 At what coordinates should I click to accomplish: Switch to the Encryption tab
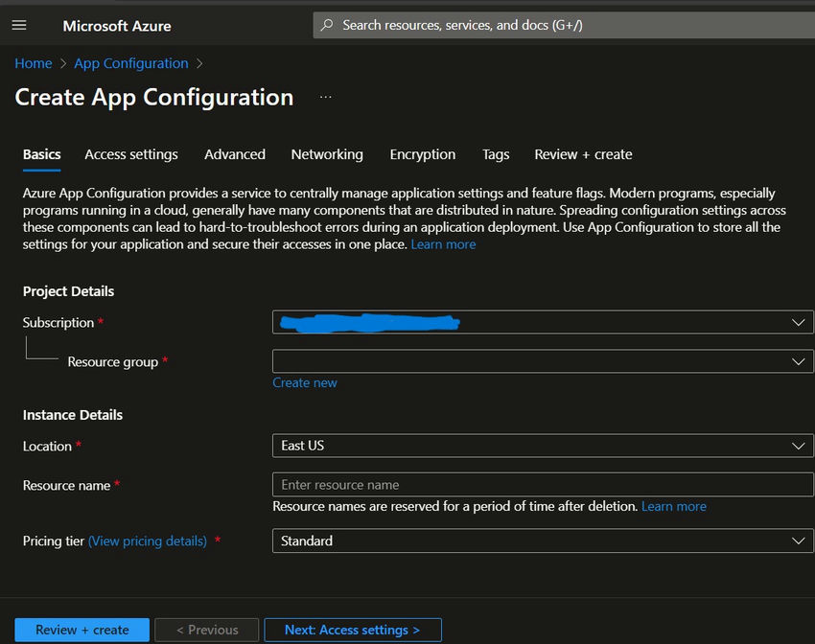(423, 154)
